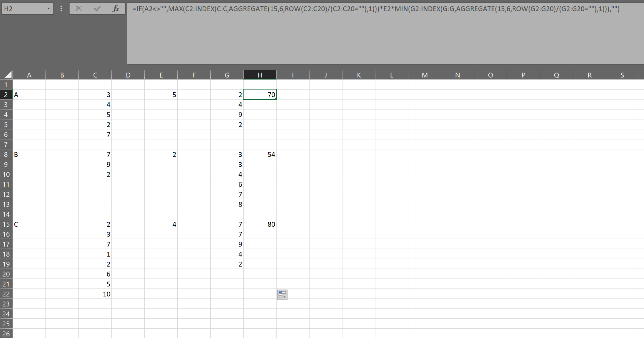Select cell H15 containing 80

tap(260, 224)
